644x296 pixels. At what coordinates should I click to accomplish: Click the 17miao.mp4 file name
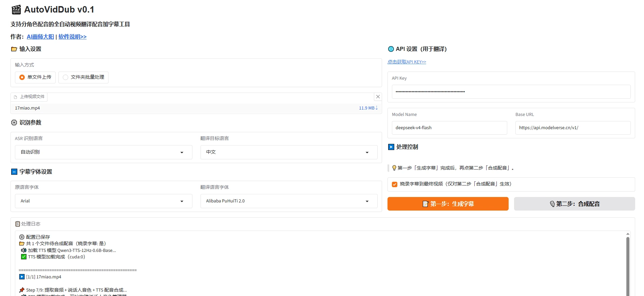click(27, 108)
